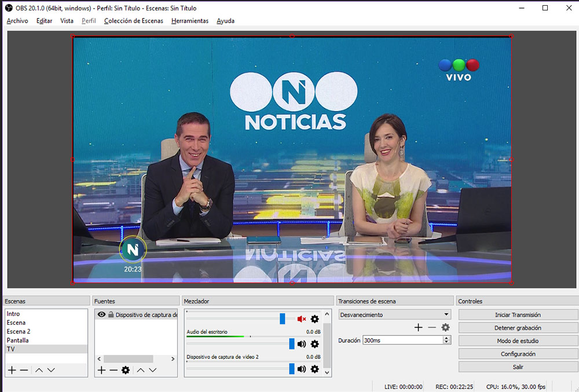Viewport: 579px width, 392px height.
Task: Remove the selected scene with Escenas minus icon
Action: tap(24, 370)
